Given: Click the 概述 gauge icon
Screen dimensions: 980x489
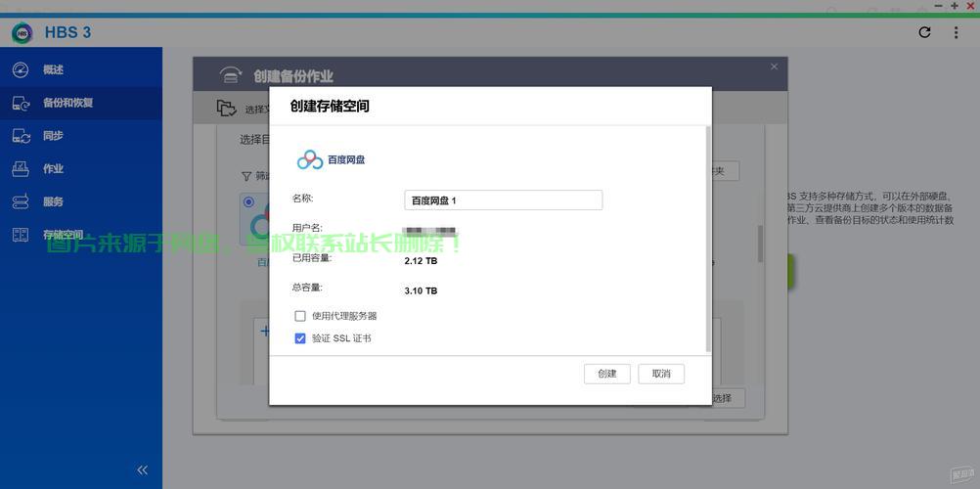Looking at the screenshot, I should [x=21, y=69].
